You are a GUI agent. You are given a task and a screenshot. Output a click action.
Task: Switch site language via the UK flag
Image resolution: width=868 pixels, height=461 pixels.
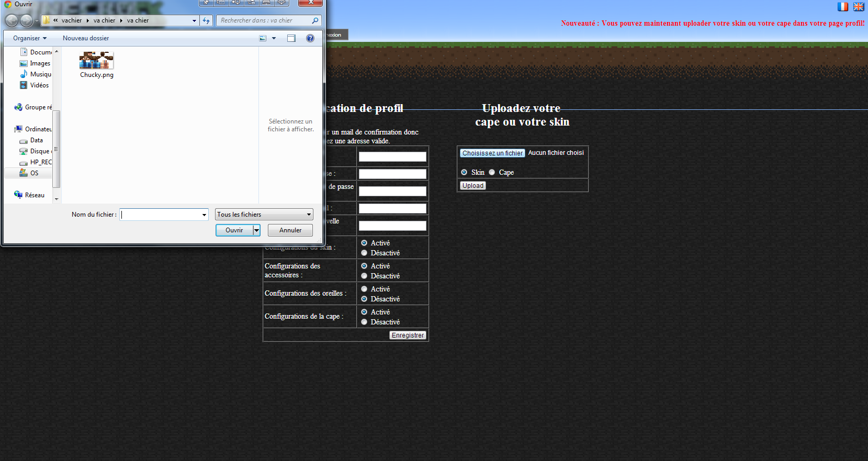coord(859,7)
